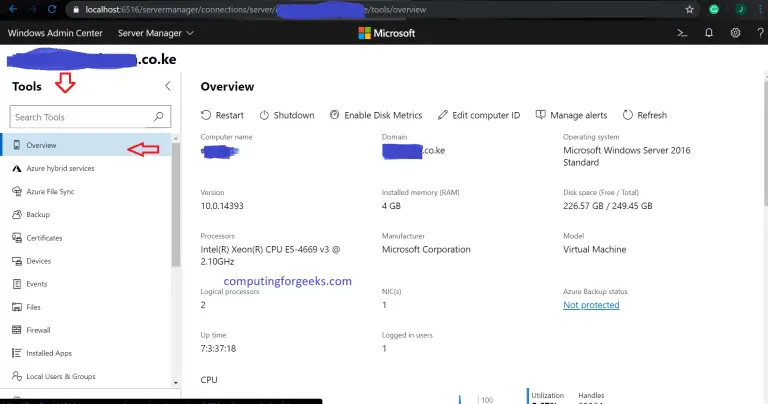Click the Search Tools input field
The width and height of the screenshot is (768, 404).
coord(80,117)
